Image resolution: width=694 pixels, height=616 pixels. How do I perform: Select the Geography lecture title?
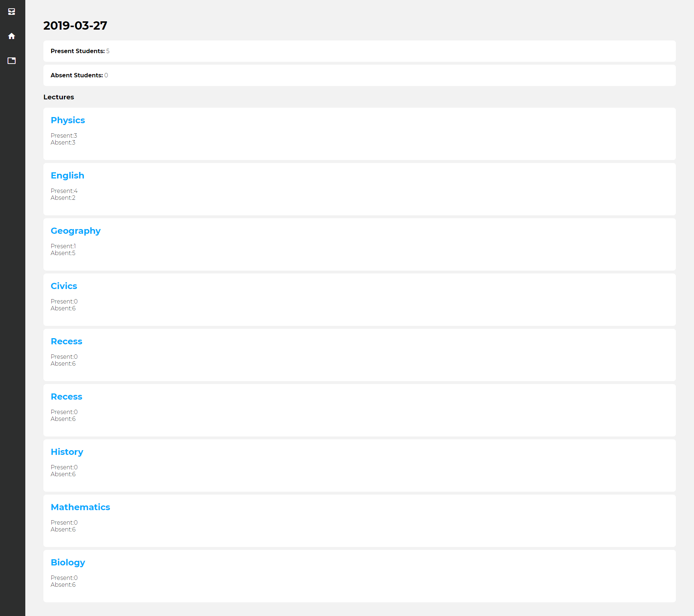(76, 231)
